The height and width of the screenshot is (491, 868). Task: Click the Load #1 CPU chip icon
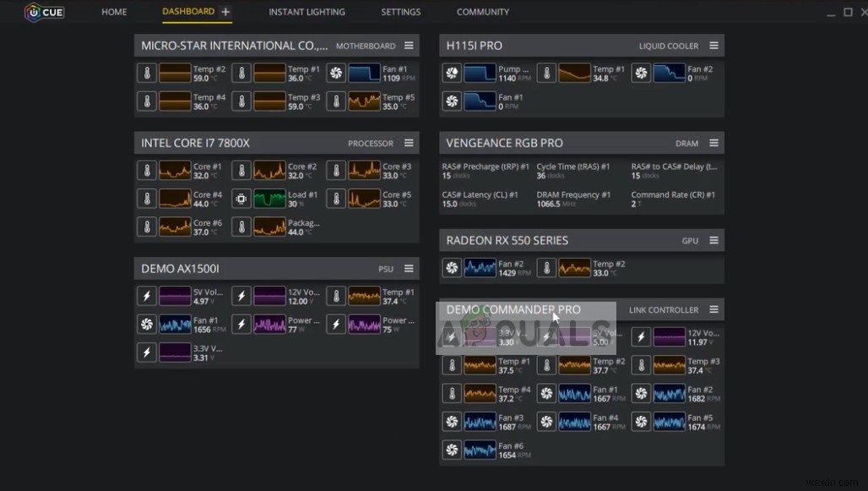pos(241,199)
